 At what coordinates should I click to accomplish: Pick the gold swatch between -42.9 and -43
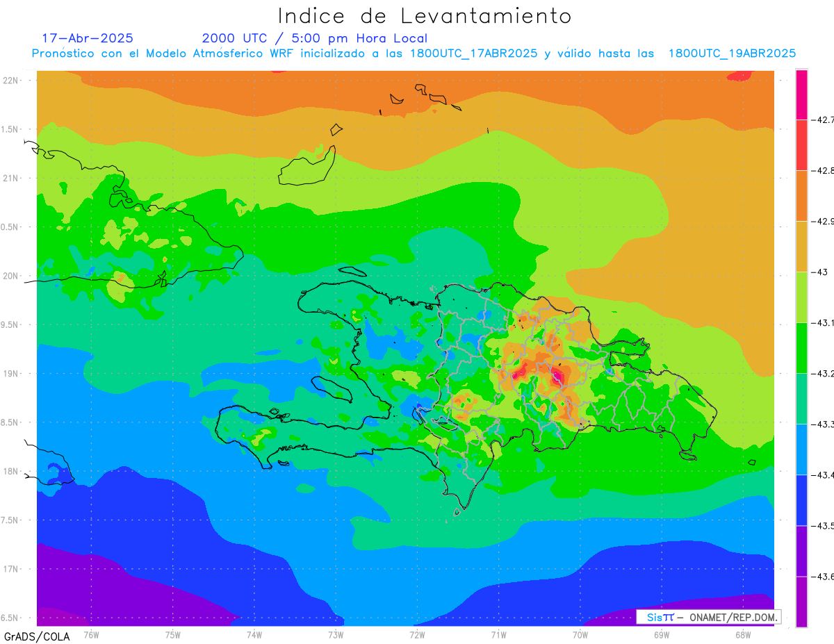click(x=801, y=246)
